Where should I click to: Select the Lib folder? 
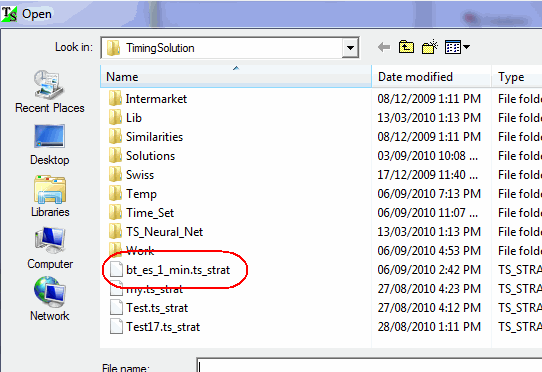point(134,118)
